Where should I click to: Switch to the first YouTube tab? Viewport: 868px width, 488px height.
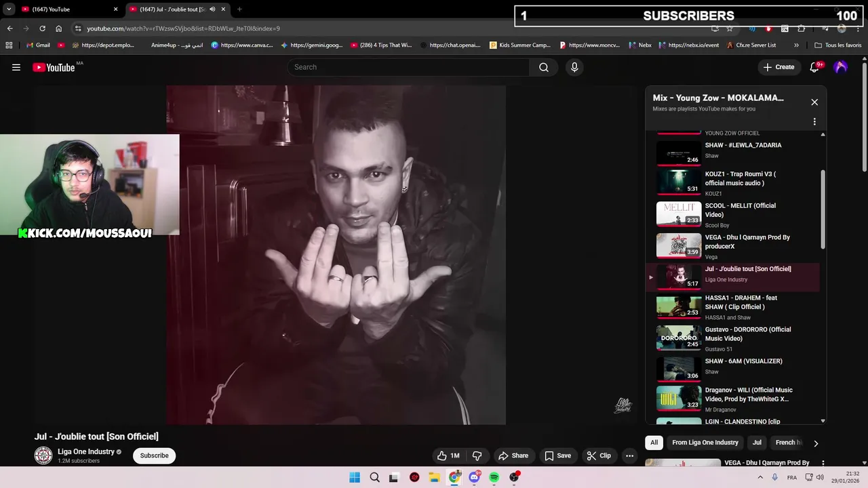(x=69, y=9)
